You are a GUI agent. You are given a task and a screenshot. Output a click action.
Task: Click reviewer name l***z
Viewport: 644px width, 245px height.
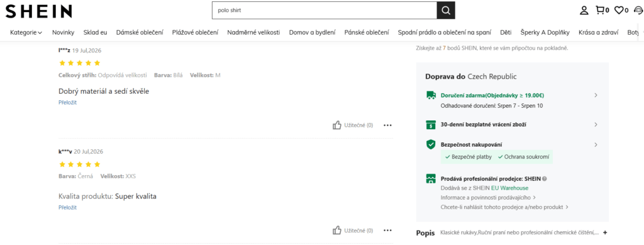point(65,50)
